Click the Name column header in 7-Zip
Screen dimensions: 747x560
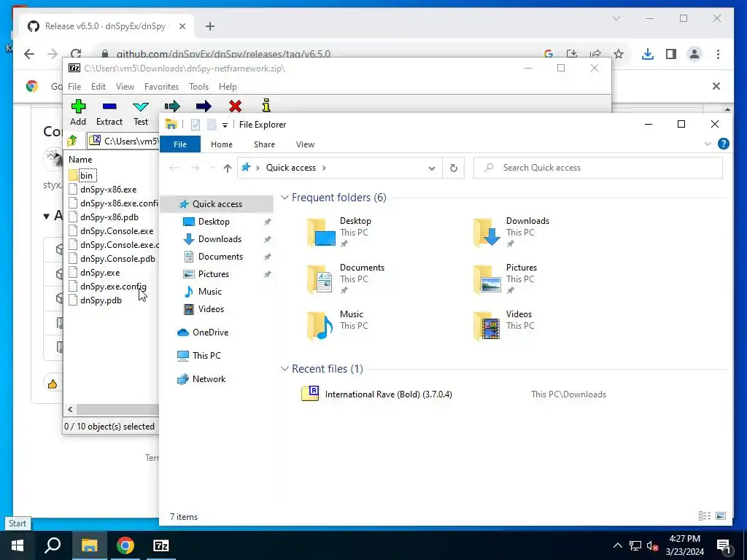(x=80, y=160)
